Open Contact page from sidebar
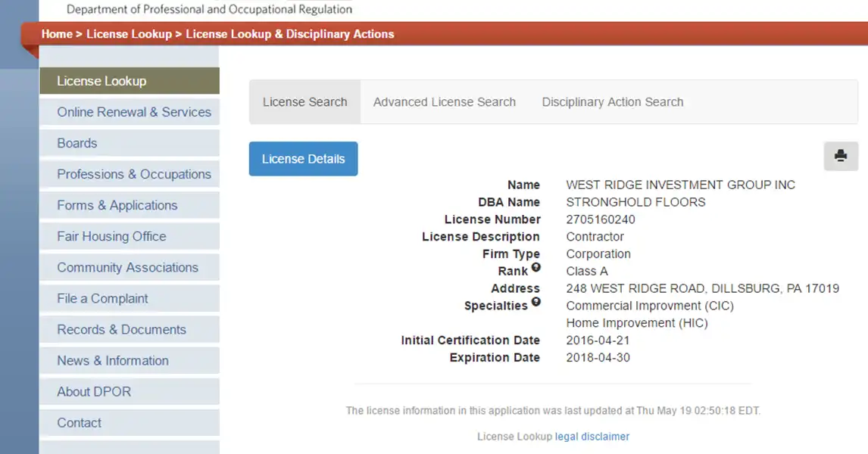Screen dimensions: 868x454 click(x=130, y=422)
